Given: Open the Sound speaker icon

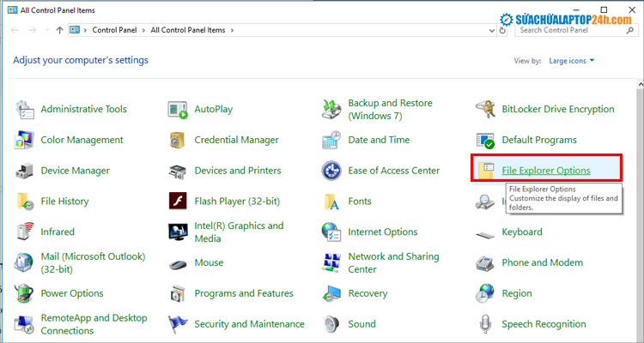Looking at the screenshot, I should [x=331, y=324].
